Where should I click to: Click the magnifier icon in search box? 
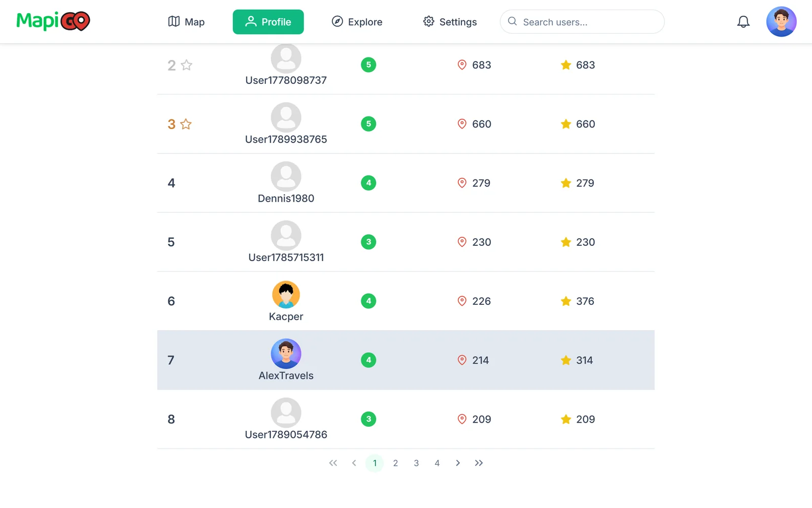(513, 21)
